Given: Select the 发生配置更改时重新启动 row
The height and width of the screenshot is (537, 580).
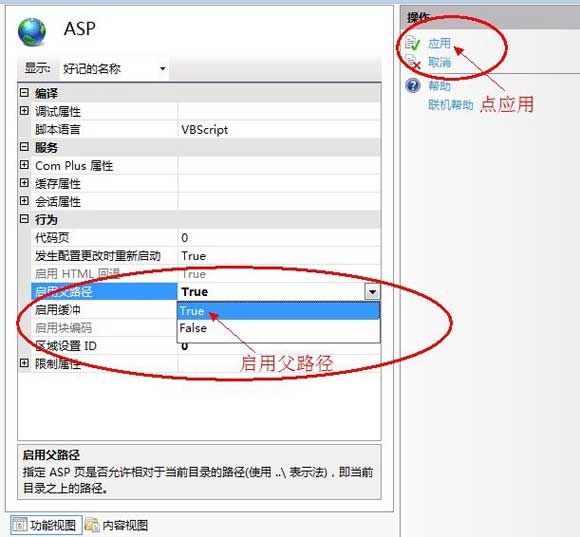Looking at the screenshot, I should coord(206,256).
